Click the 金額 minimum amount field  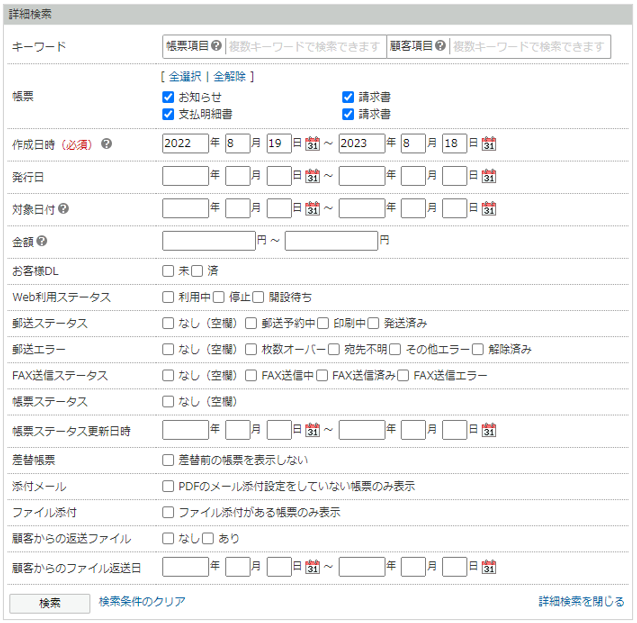tap(209, 241)
